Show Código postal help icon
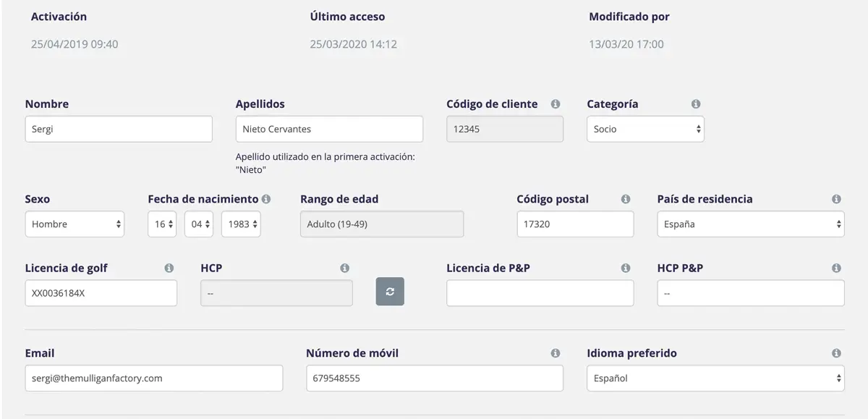This screenshot has width=868, height=419. pos(626,199)
